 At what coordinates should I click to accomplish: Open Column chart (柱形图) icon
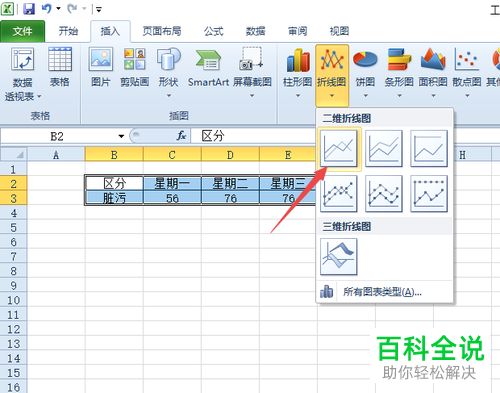[298, 60]
